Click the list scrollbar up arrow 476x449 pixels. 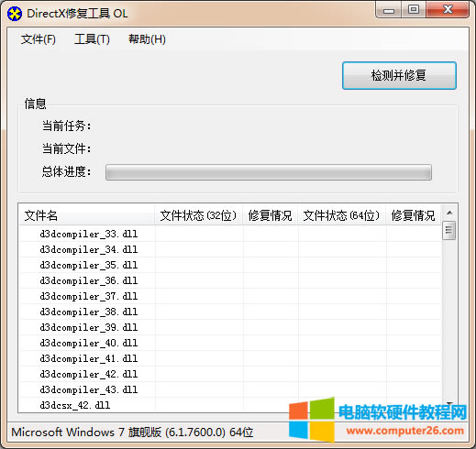pos(449,213)
